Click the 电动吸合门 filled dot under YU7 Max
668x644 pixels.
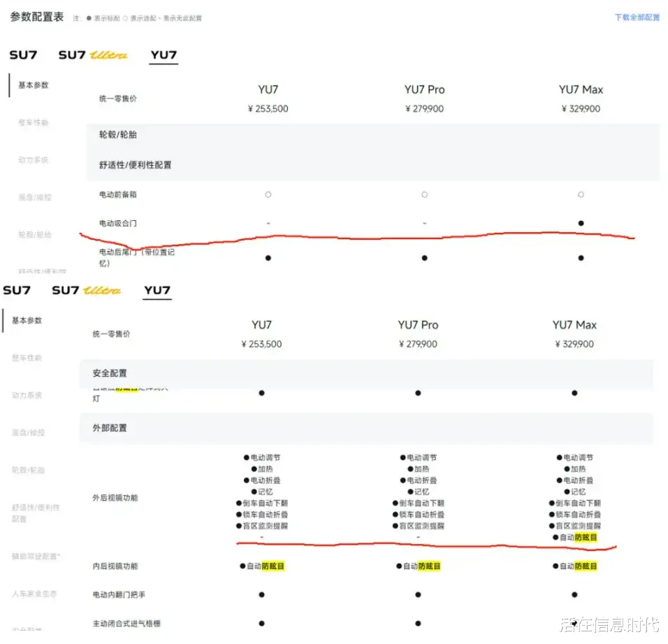[581, 223]
